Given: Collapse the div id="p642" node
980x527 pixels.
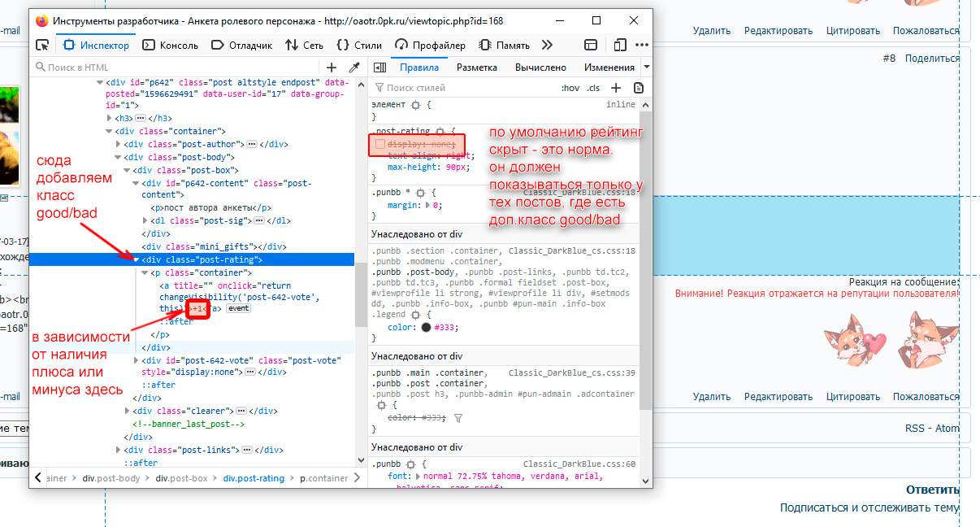Looking at the screenshot, I should point(99,83).
